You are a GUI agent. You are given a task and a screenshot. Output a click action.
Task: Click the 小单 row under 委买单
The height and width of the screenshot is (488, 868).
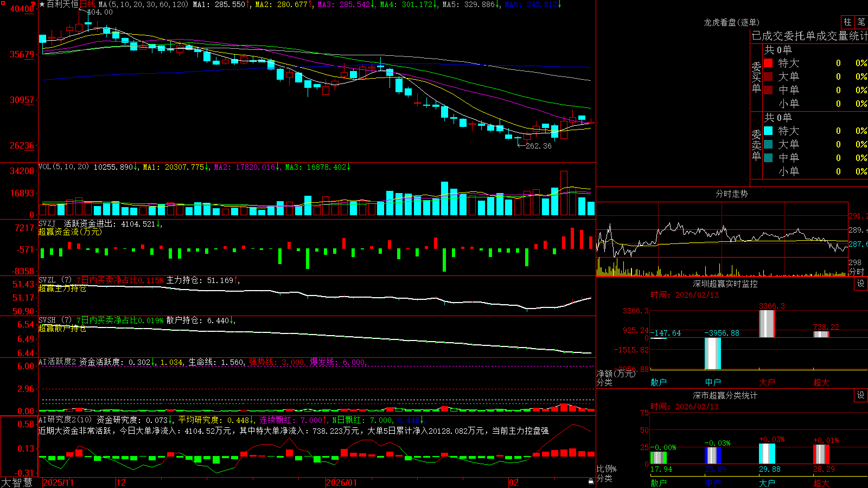tap(815, 104)
